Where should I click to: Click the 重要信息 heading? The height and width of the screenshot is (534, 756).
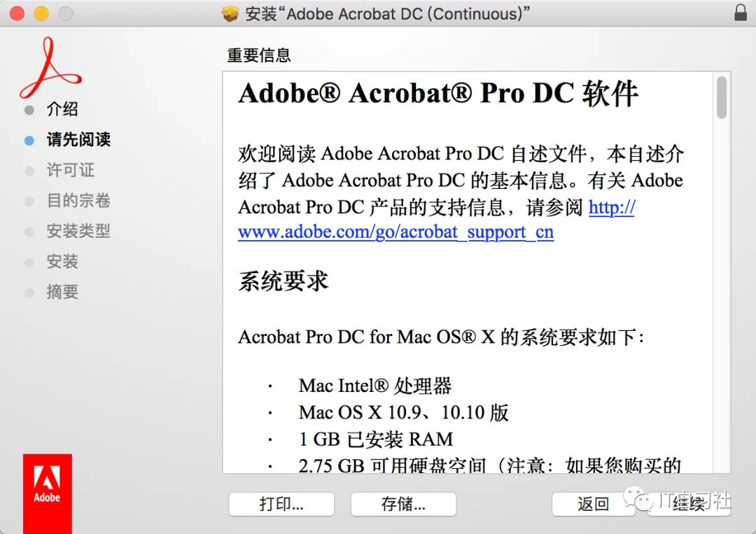pyautogui.click(x=259, y=55)
